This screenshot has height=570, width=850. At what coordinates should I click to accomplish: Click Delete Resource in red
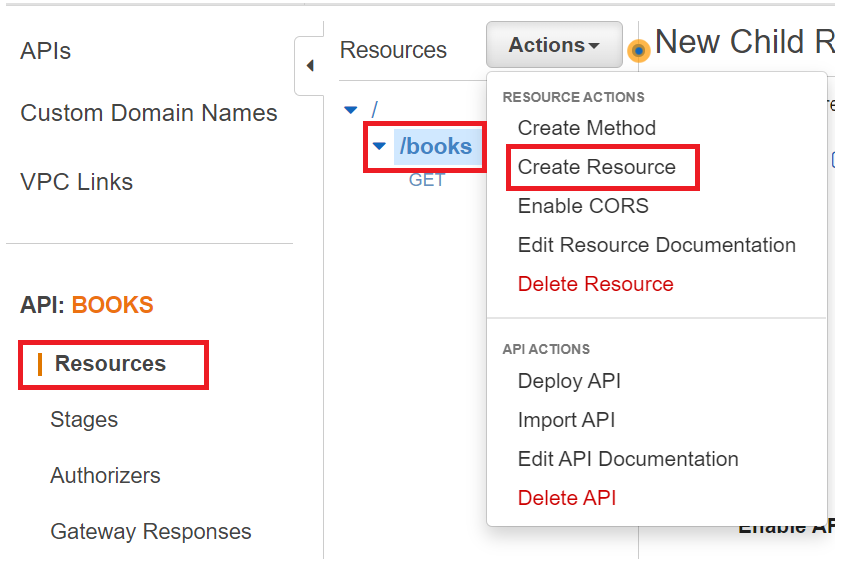coord(596,284)
